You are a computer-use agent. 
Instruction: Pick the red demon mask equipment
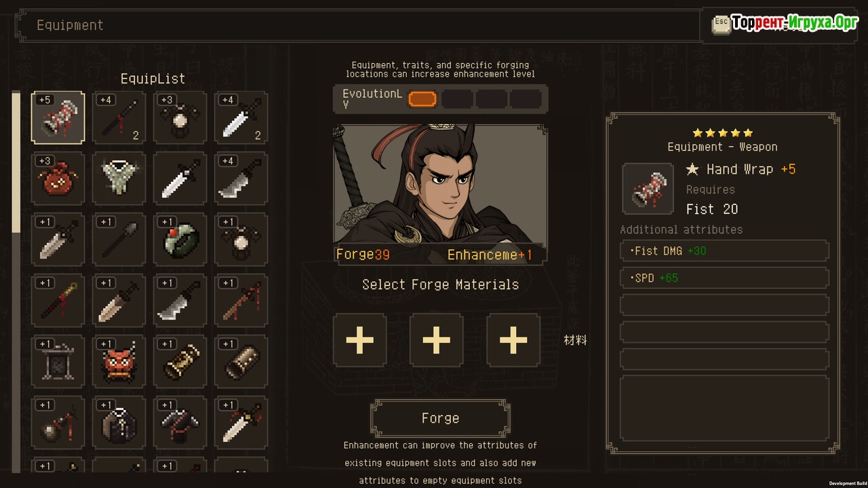[119, 362]
